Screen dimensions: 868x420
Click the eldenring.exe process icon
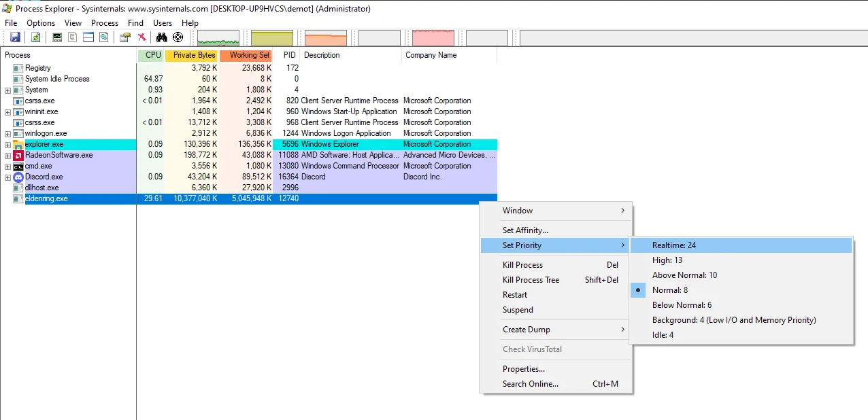pos(18,198)
